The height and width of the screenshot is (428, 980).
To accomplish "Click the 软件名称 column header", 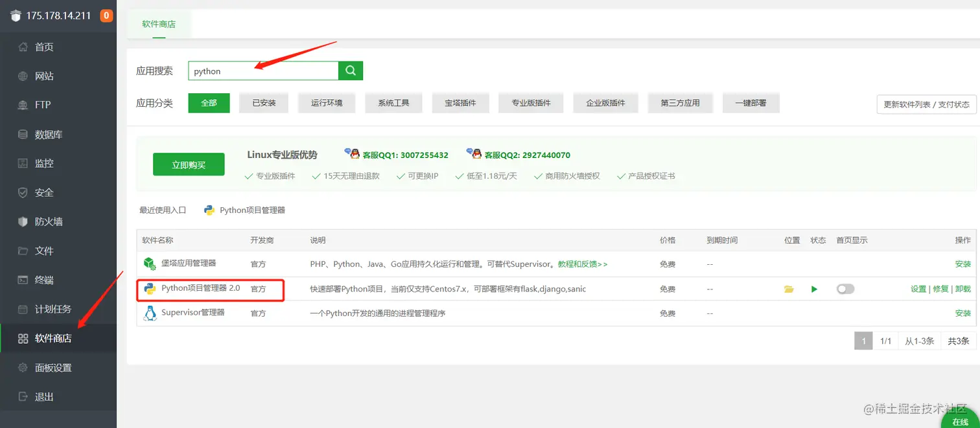I will coord(157,240).
